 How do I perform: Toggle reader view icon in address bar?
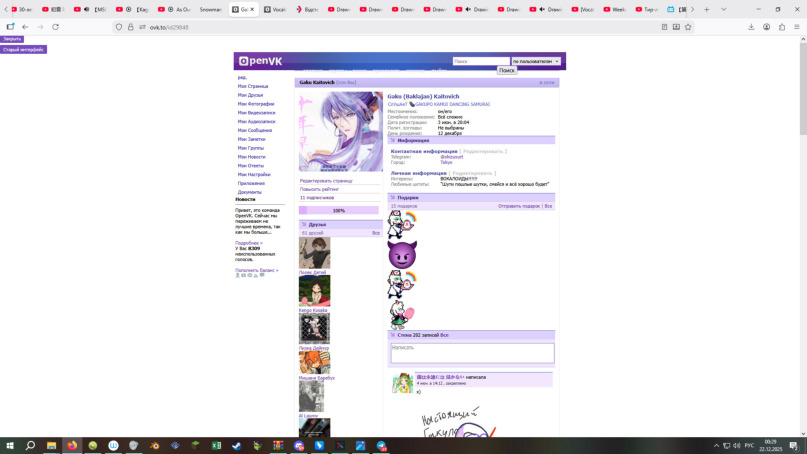[664, 27]
